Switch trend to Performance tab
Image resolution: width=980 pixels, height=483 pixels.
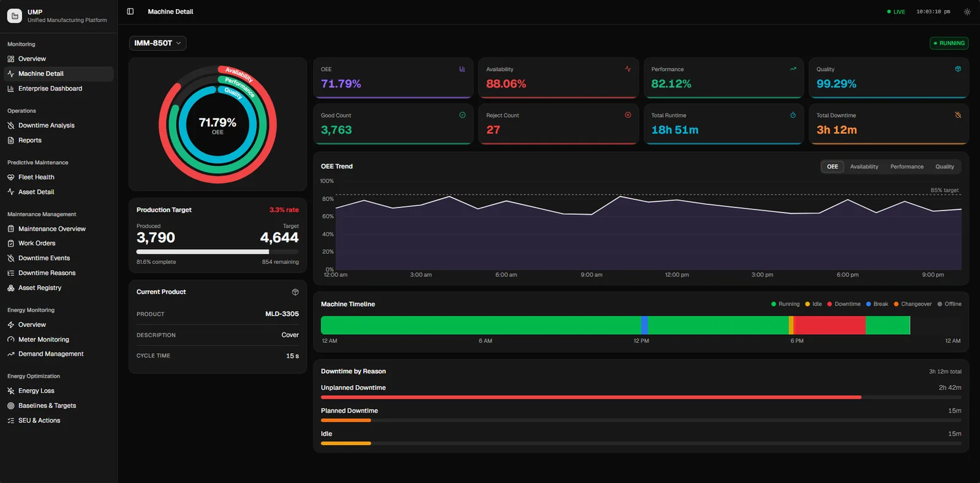(x=907, y=167)
